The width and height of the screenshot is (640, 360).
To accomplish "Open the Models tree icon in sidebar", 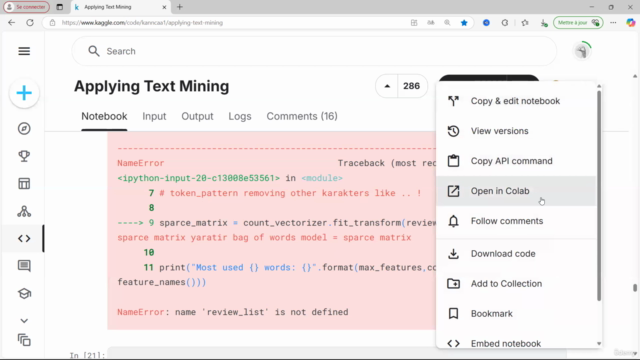I will pos(24,211).
